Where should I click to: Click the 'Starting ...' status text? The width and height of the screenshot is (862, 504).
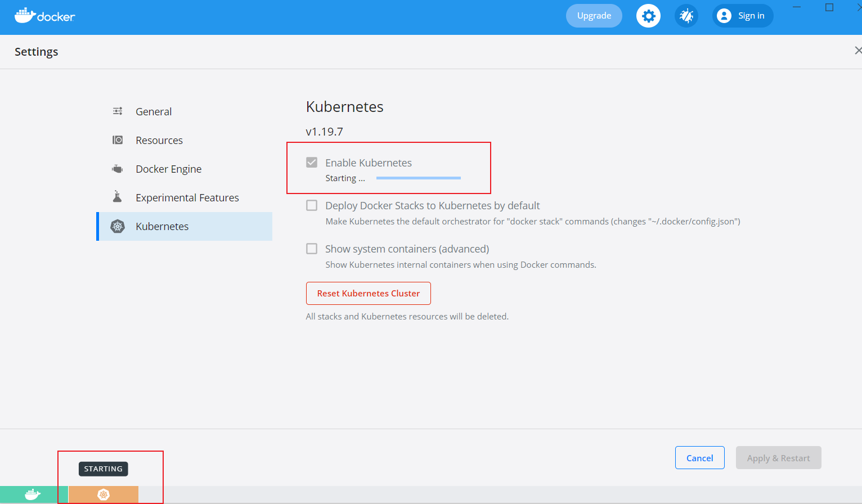pyautogui.click(x=345, y=178)
